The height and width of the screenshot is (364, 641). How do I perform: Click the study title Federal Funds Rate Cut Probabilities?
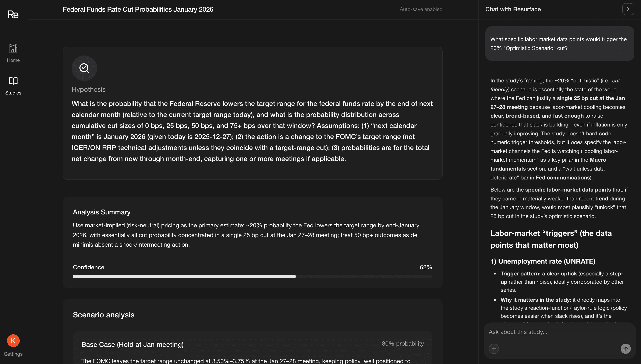[x=138, y=9]
